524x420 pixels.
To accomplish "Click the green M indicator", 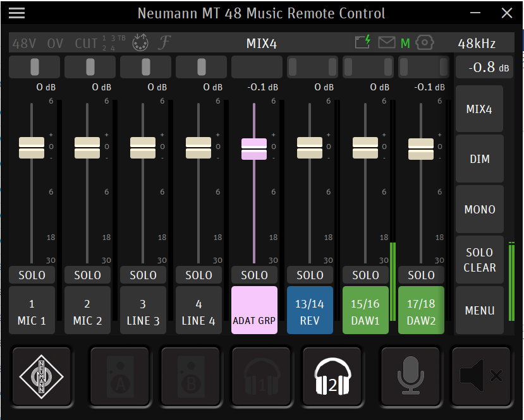I will pos(405,43).
